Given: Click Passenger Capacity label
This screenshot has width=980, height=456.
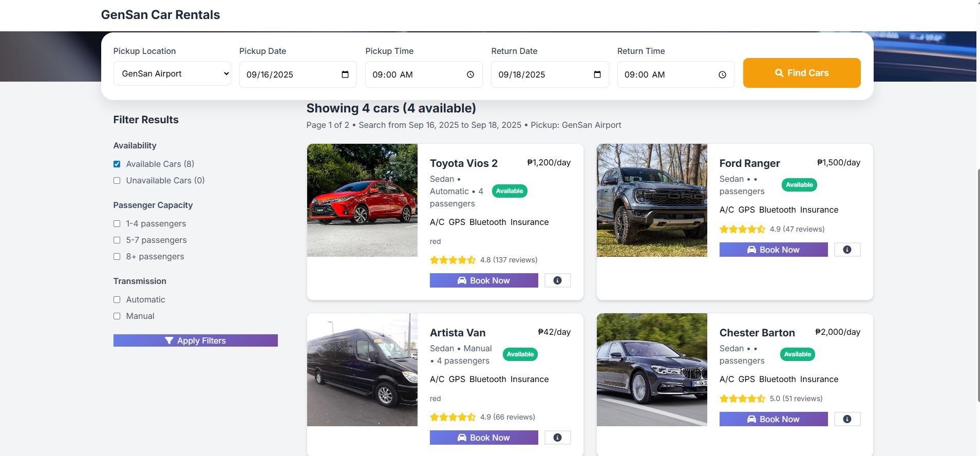Looking at the screenshot, I should [153, 205].
